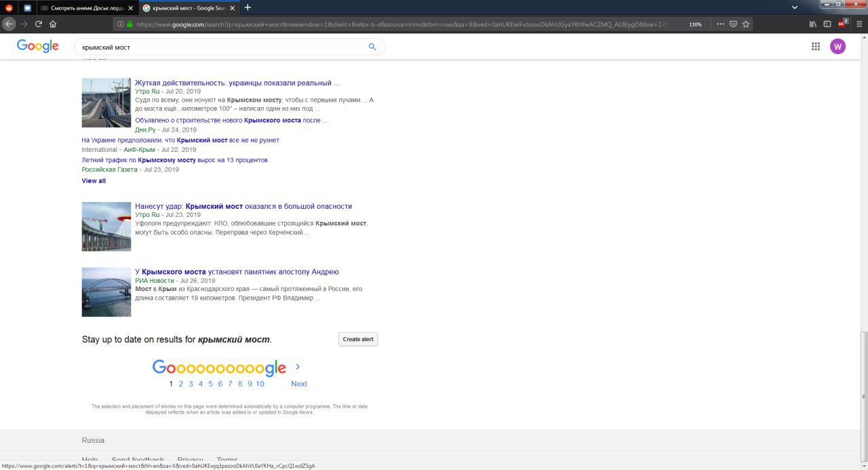Close the Google Search tab
The image size is (868, 470).
pos(232,8)
